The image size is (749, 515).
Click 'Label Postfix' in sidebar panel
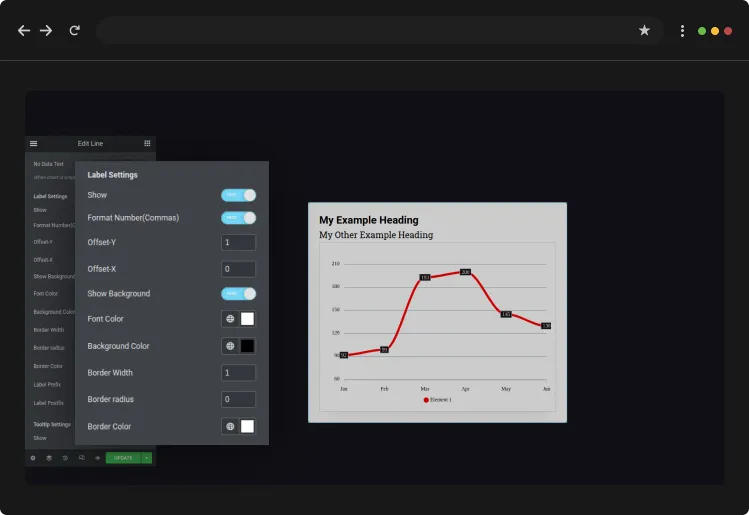(49, 403)
